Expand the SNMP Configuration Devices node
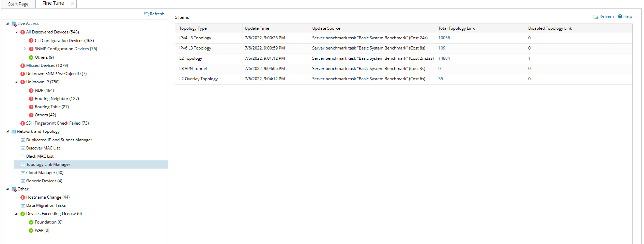644x244 pixels. (x=25, y=49)
